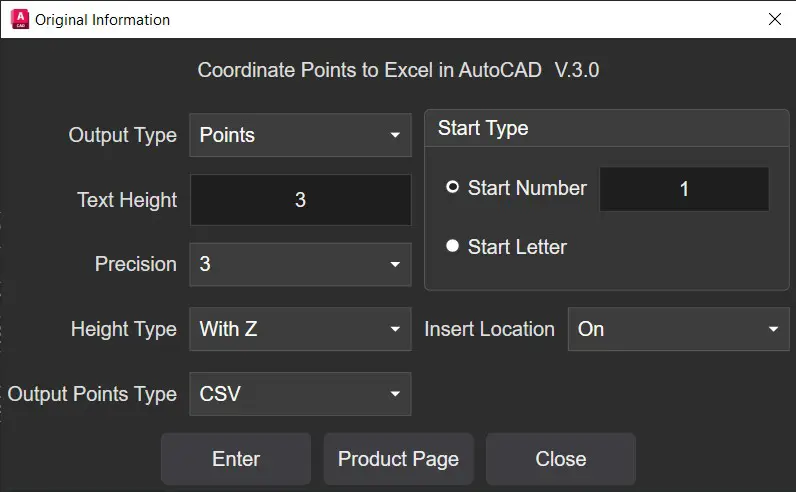This screenshot has width=796, height=492.
Task: Open the Product Page button
Action: 399,459
